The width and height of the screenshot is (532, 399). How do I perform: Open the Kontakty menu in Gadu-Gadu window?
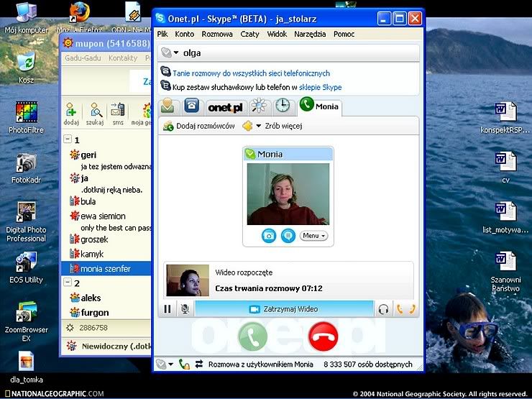[123, 58]
